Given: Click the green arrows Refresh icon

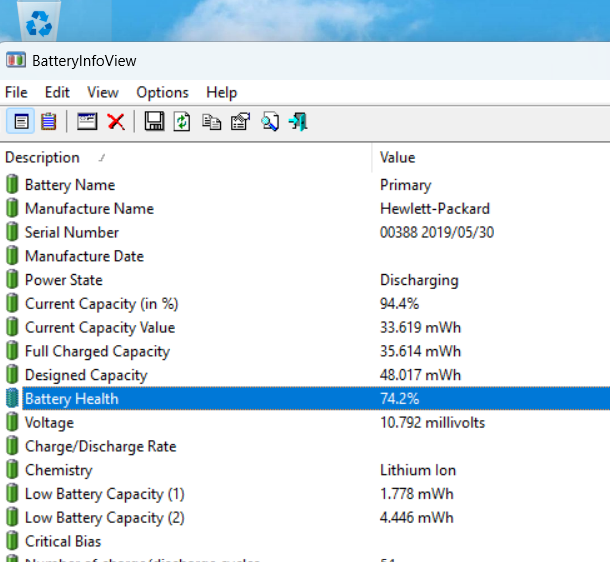Looking at the screenshot, I should [182, 121].
